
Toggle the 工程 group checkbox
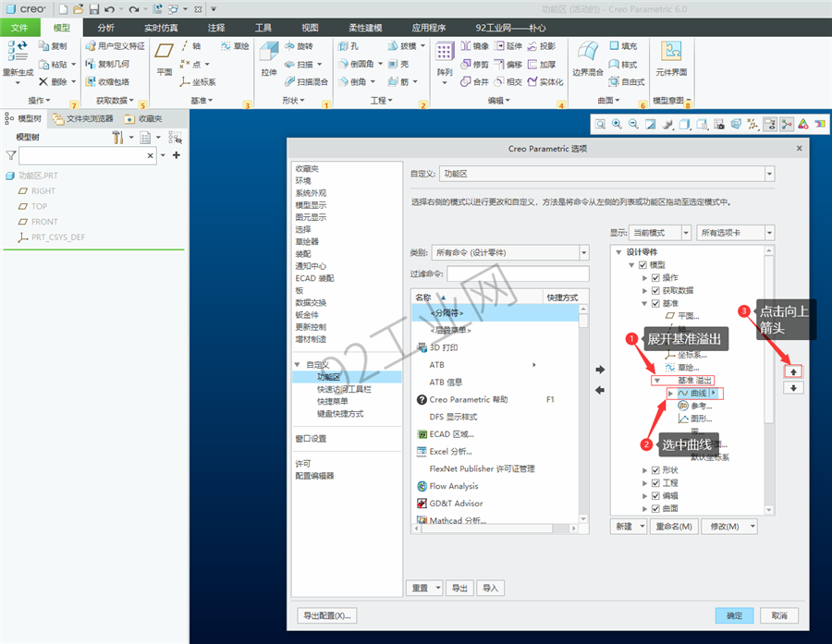click(x=655, y=482)
